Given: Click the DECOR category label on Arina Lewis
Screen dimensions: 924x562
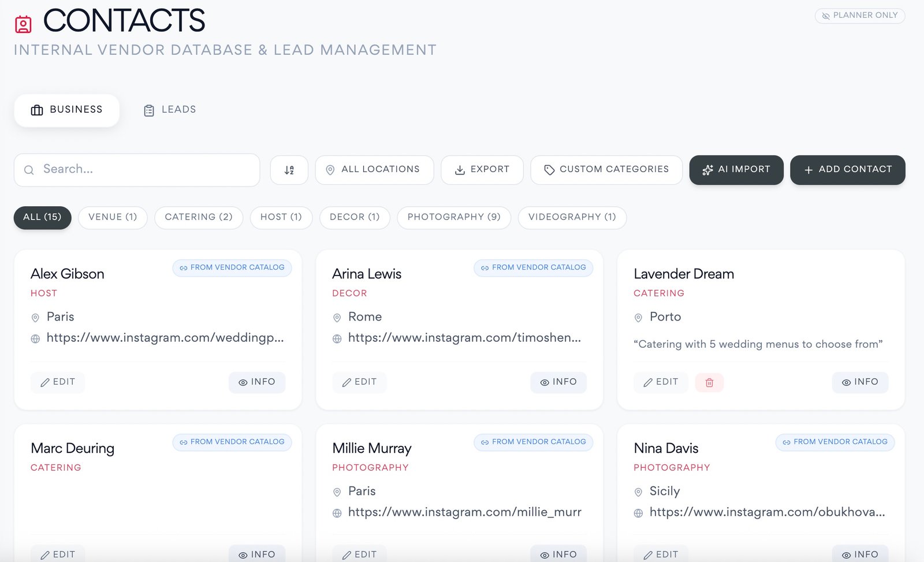Looking at the screenshot, I should pos(349,294).
